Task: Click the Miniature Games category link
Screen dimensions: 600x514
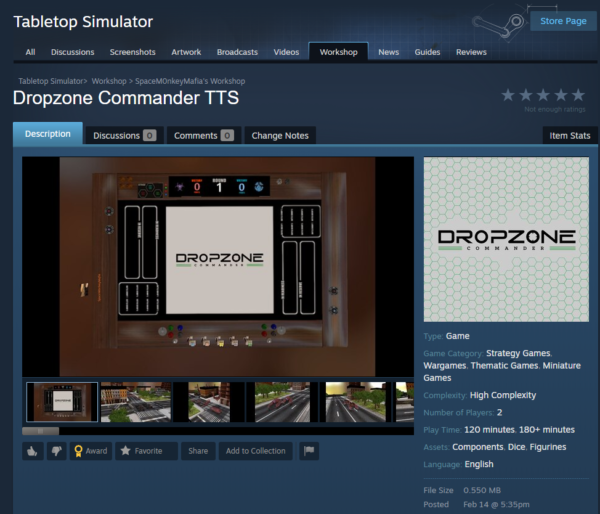Action: click(x=502, y=372)
